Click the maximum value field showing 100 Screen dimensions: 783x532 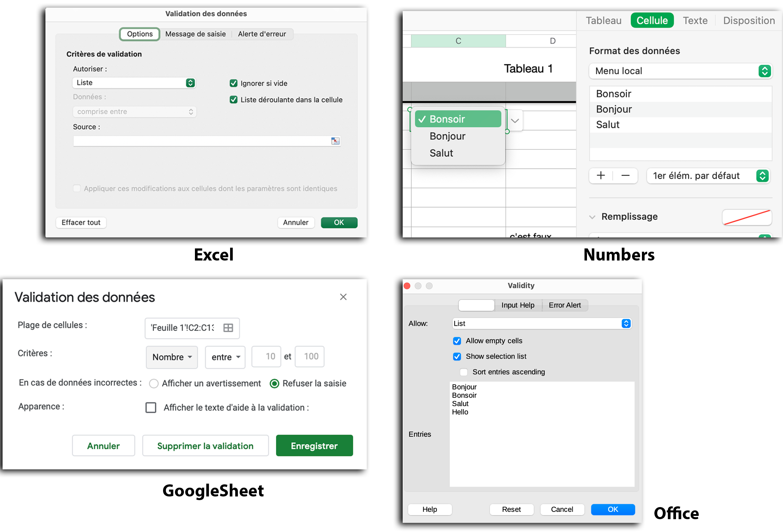pyautogui.click(x=310, y=356)
